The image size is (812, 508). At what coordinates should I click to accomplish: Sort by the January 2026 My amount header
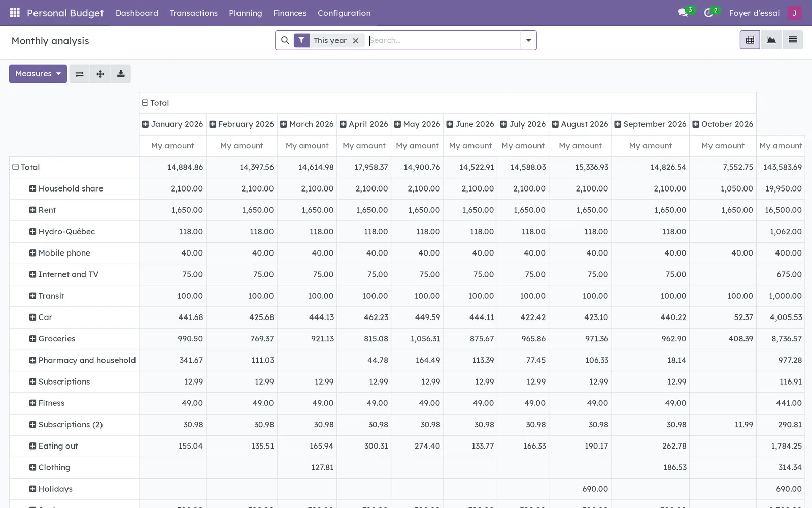173,146
